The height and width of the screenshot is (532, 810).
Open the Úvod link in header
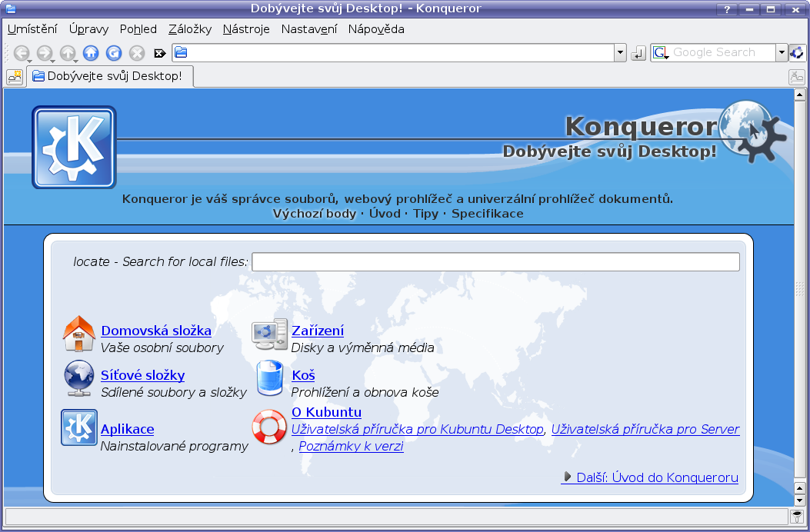[x=385, y=214]
